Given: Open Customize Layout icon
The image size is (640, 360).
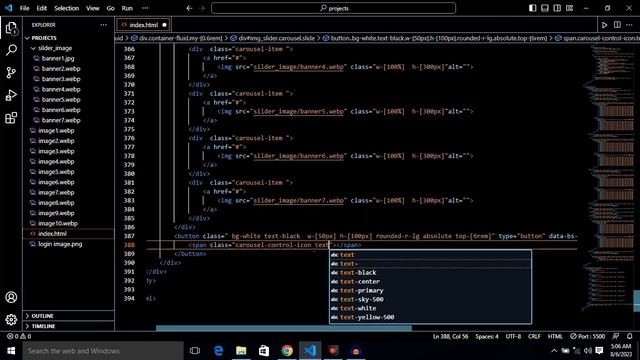Looking at the screenshot, I should (x=569, y=8).
